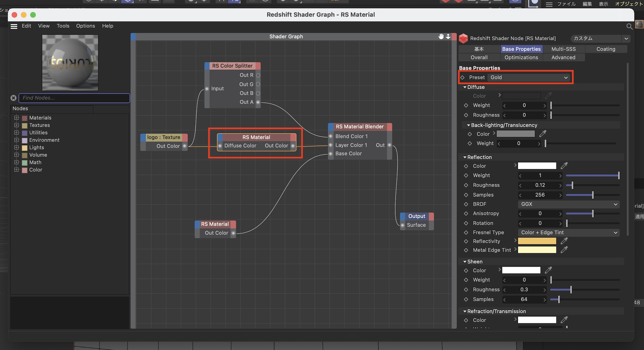Click the Find Nodes search field
This screenshot has height=350, width=644.
(74, 98)
